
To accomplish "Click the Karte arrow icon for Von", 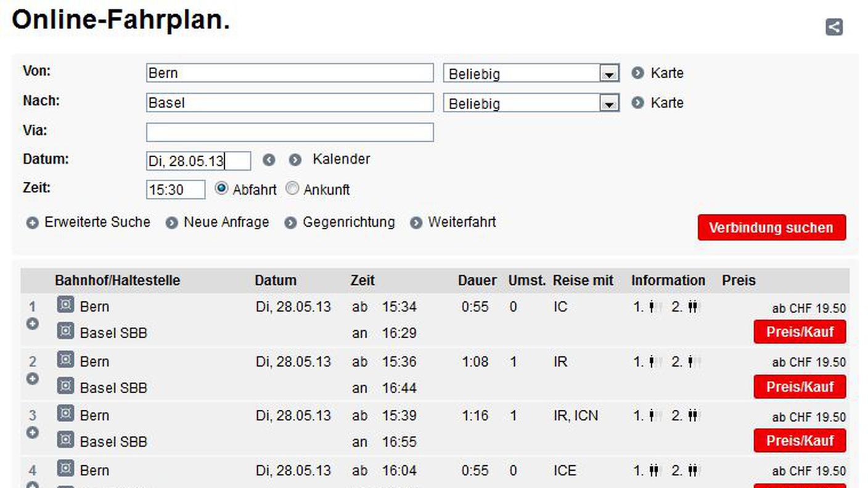I will (638, 73).
